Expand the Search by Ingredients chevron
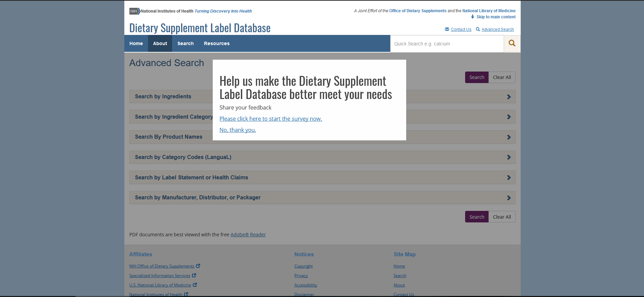This screenshot has height=297, width=644. coord(508,97)
